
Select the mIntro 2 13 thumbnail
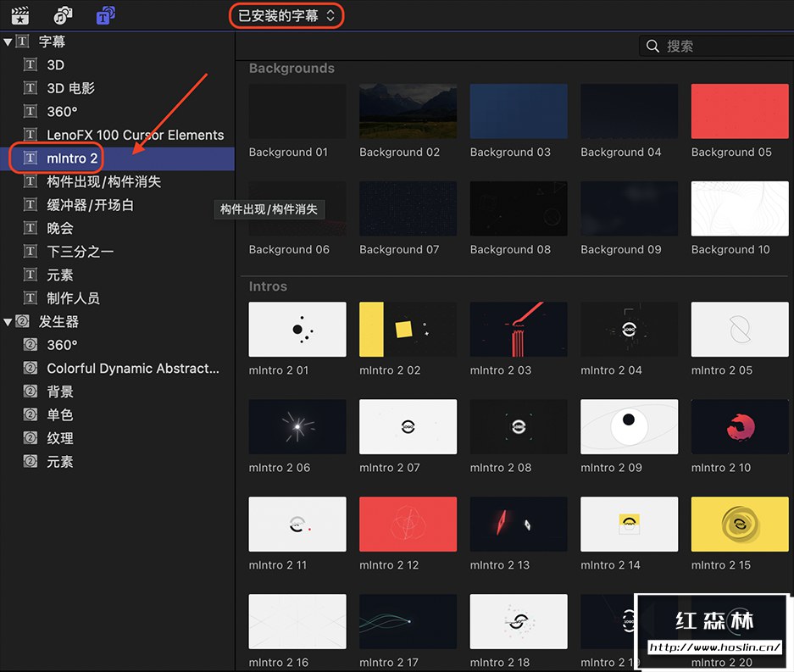[519, 524]
